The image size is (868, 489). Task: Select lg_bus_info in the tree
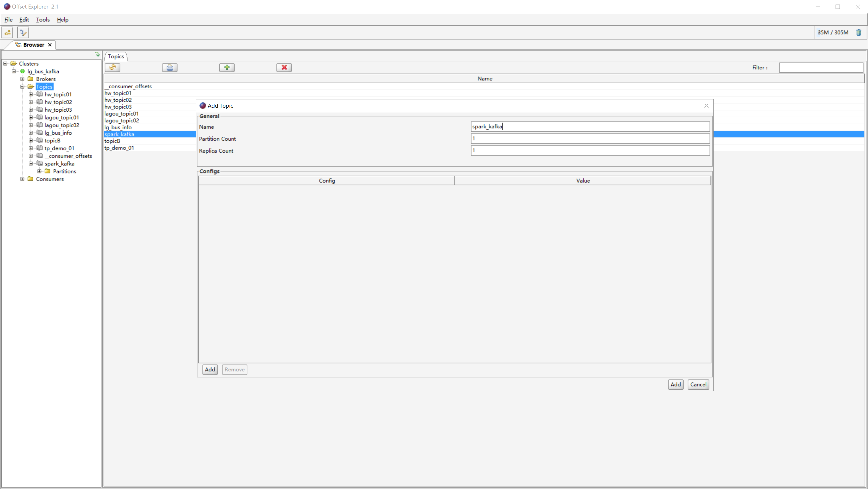[58, 133]
